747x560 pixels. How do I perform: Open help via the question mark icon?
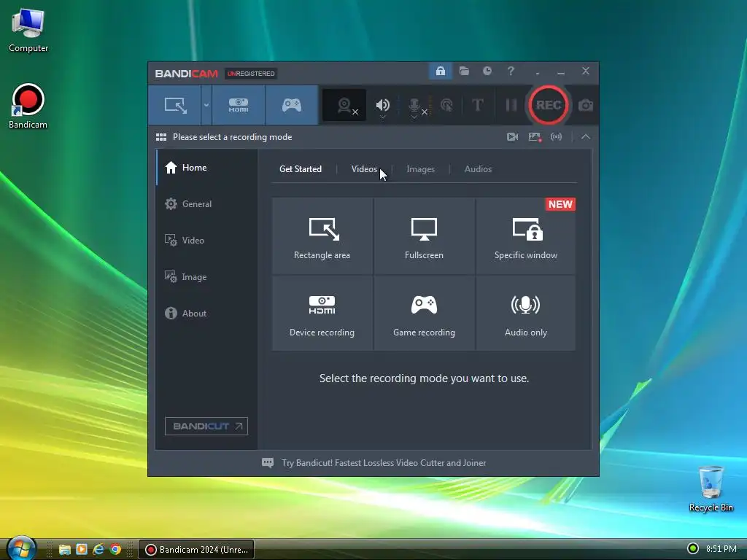[x=511, y=71]
